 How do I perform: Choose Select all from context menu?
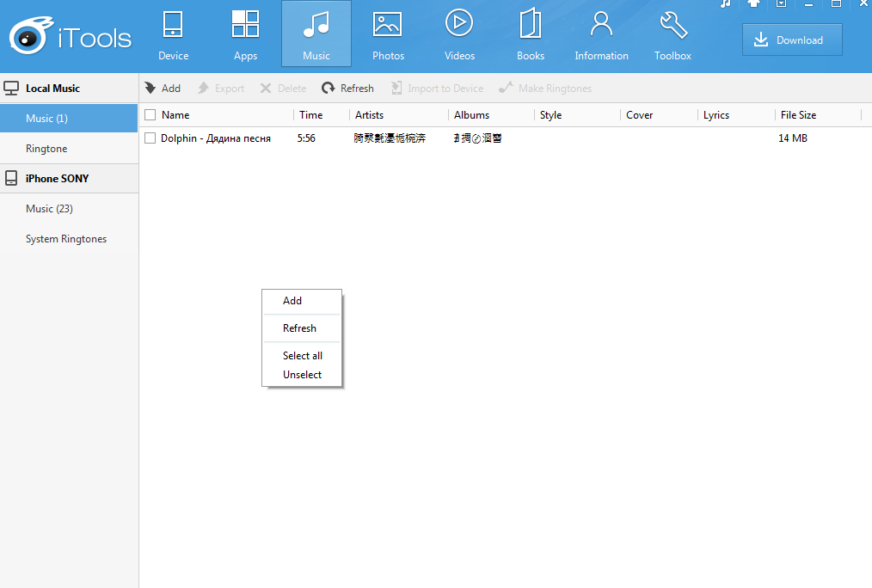[x=303, y=356]
